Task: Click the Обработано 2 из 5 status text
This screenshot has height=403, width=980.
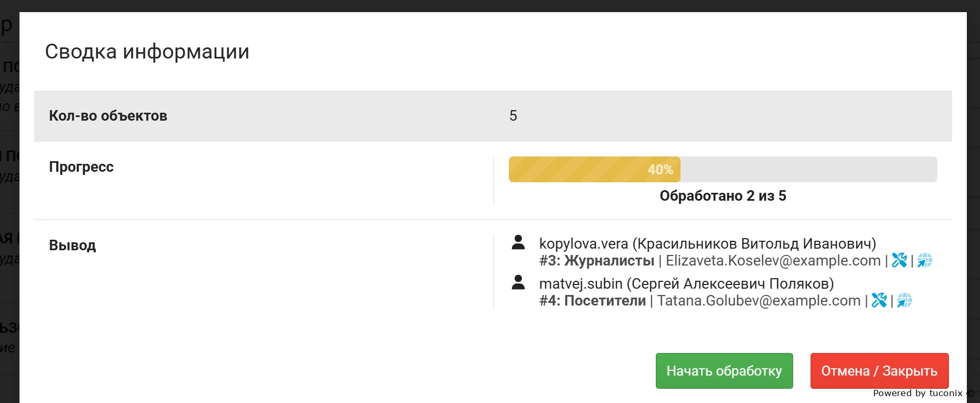Action: click(723, 196)
